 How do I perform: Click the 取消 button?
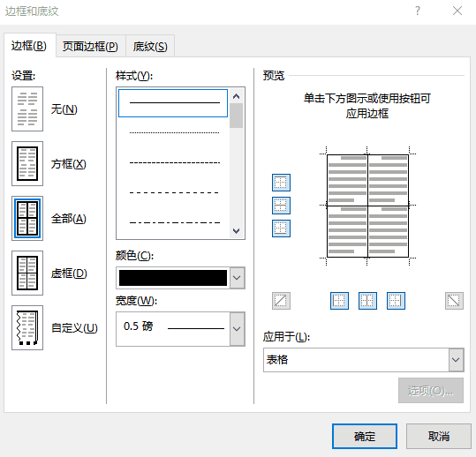point(439,437)
